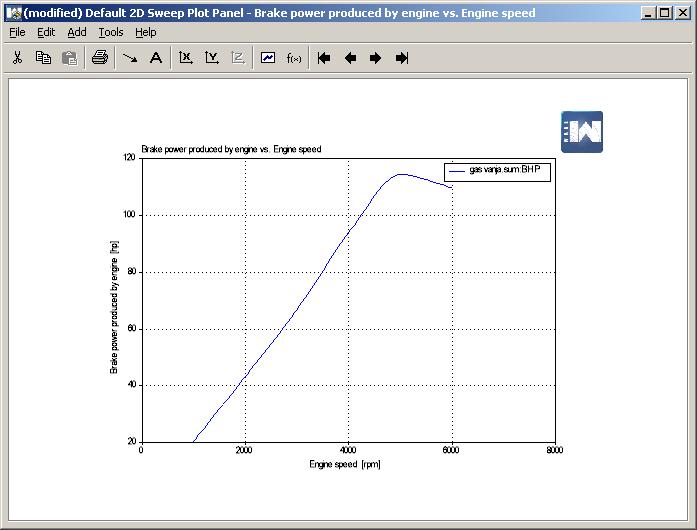The width and height of the screenshot is (697, 530).
Task: Go to next plot arrow
Action: pyautogui.click(x=376, y=58)
